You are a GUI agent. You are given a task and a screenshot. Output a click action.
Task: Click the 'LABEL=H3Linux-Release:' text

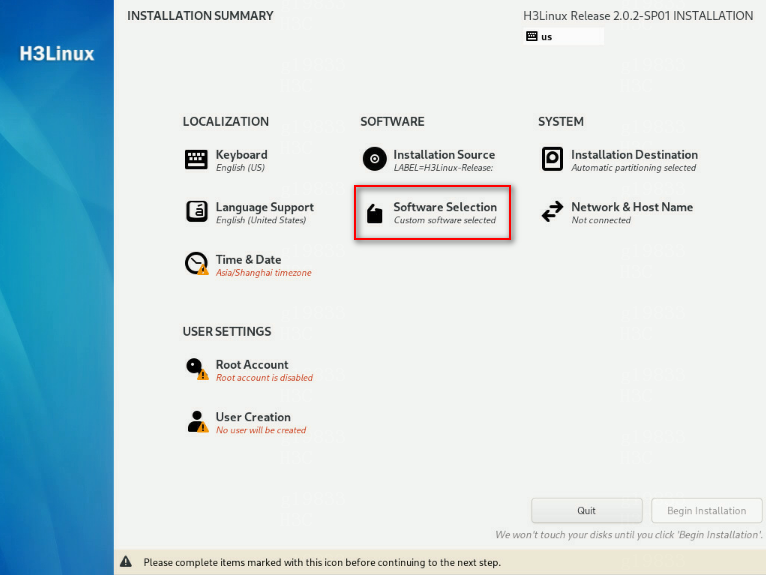click(443, 168)
